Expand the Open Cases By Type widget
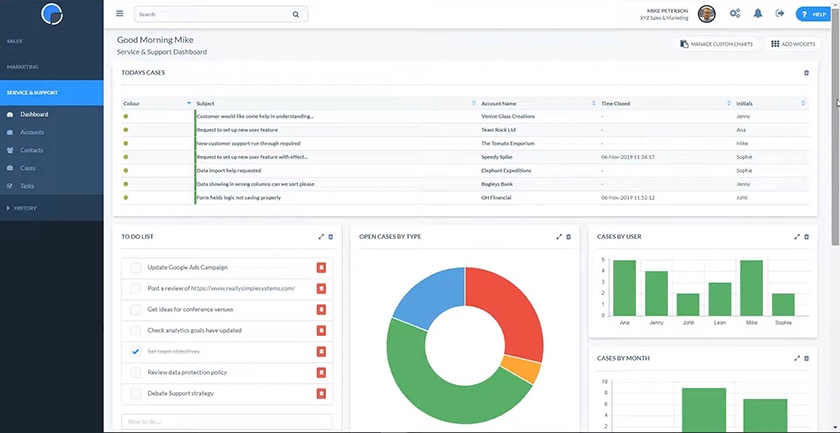Image resolution: width=840 pixels, height=433 pixels. pyautogui.click(x=559, y=236)
